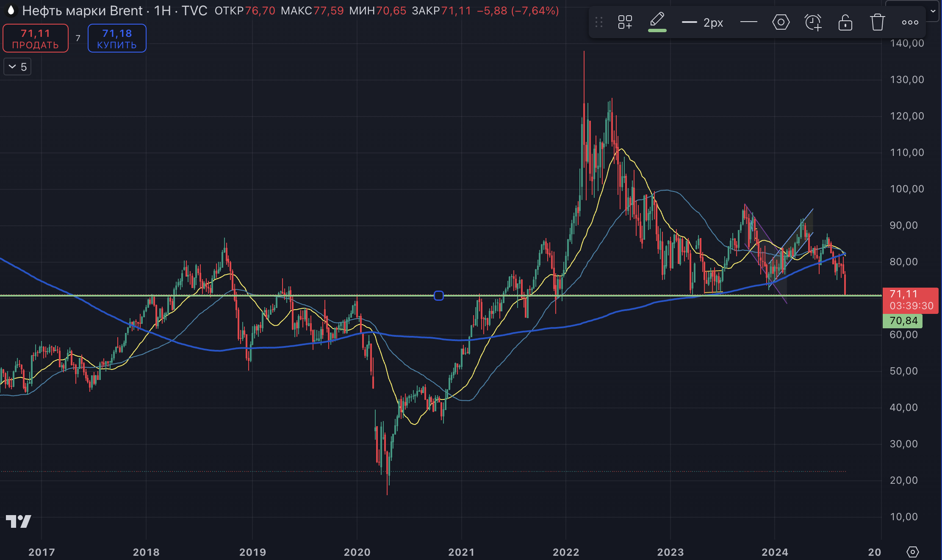
Task: Click the red 71,11 current price label
Action: 910,300
